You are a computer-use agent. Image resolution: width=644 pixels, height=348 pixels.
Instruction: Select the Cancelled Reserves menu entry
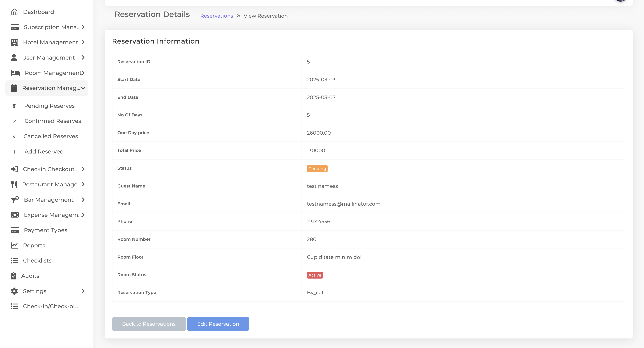click(x=51, y=136)
